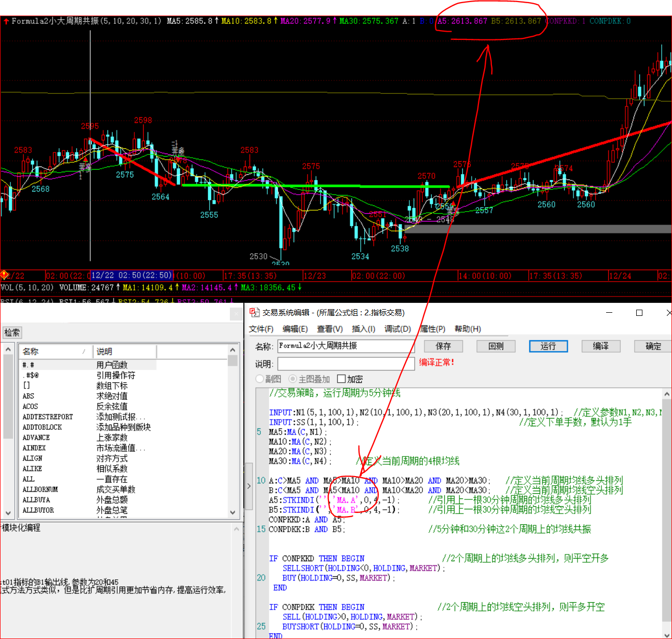Collapse the side panel with the arrow handle
This screenshot has width=672, height=639.
click(249, 486)
